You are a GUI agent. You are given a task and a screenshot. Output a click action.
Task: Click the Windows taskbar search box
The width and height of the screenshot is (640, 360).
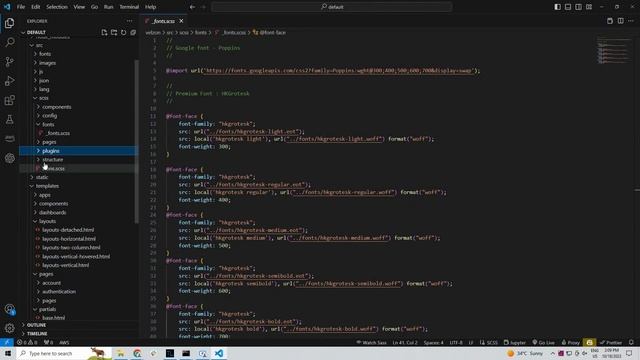point(63,353)
